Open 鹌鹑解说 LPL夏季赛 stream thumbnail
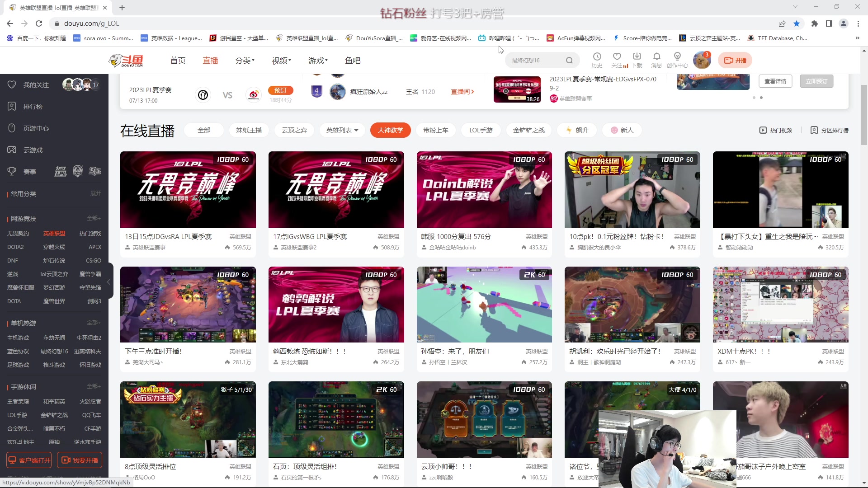868x488 pixels. point(336,305)
